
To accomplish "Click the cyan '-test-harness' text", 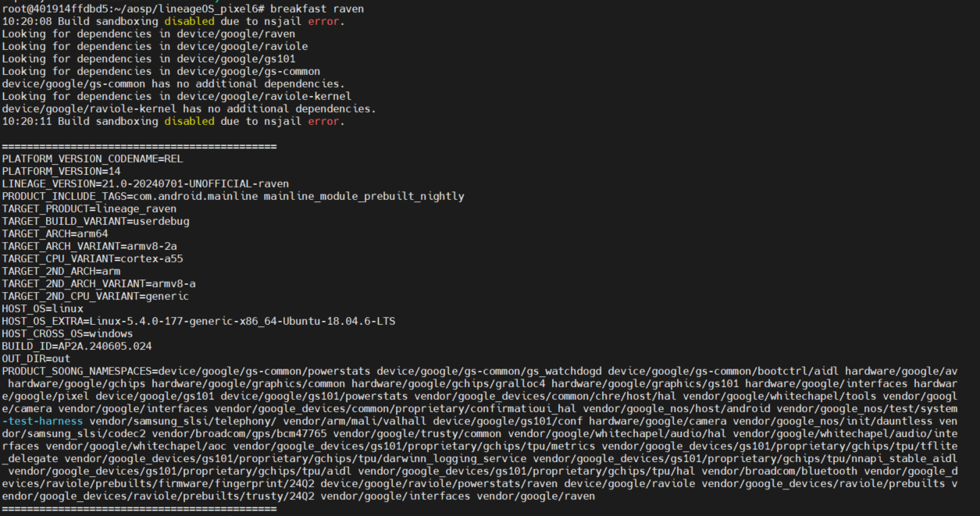I will (42, 421).
